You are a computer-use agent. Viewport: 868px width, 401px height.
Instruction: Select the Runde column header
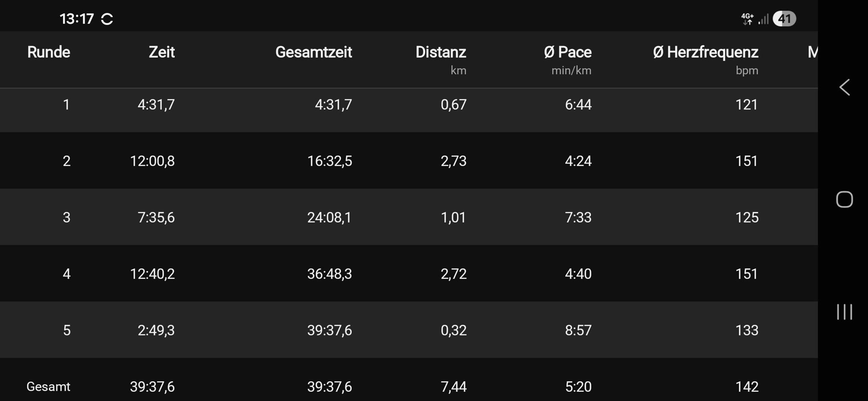click(x=49, y=52)
